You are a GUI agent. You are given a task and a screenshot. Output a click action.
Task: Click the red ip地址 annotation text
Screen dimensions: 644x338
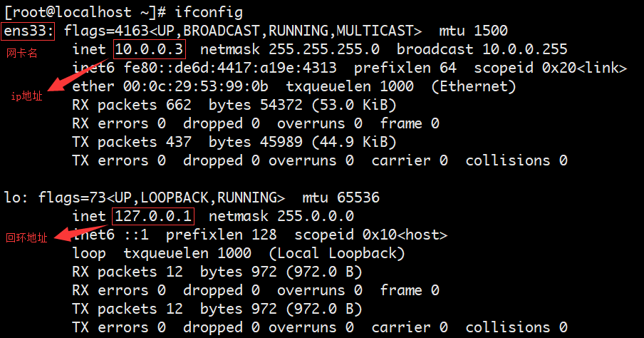[26, 96]
